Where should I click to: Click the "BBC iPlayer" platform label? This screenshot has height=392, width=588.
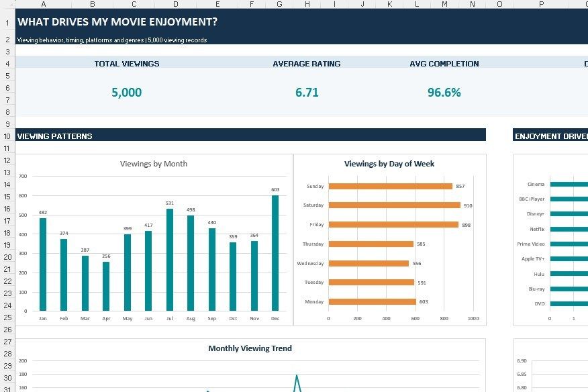click(x=532, y=199)
